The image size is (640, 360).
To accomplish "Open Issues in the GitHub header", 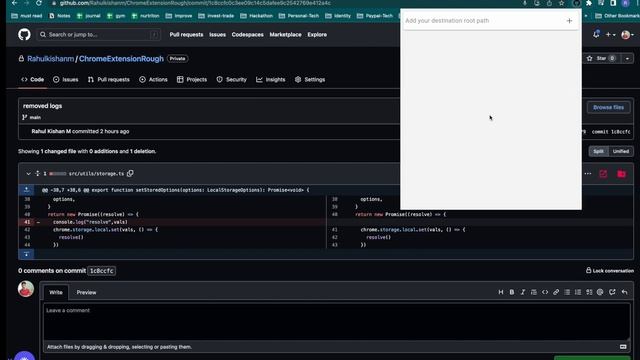I will pos(217,35).
